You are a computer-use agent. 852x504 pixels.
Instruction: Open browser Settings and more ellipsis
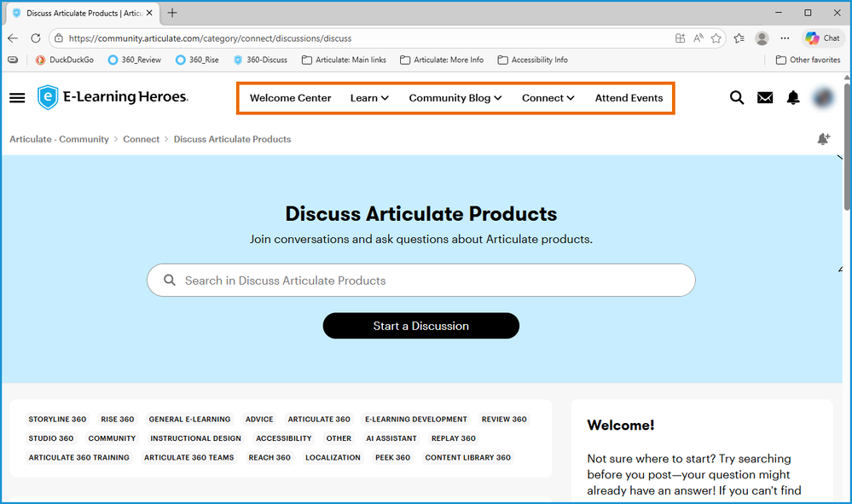click(x=785, y=38)
